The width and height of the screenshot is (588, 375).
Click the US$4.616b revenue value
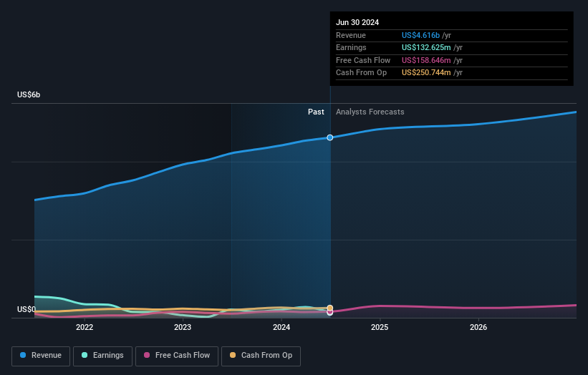(x=420, y=35)
